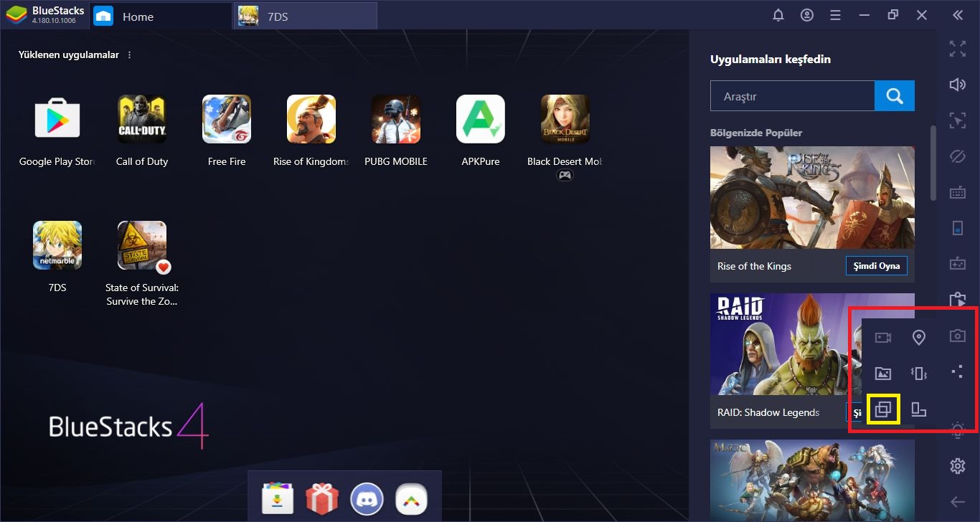Open the hamburger menu
This screenshot has width=980, height=522.
(x=835, y=15)
